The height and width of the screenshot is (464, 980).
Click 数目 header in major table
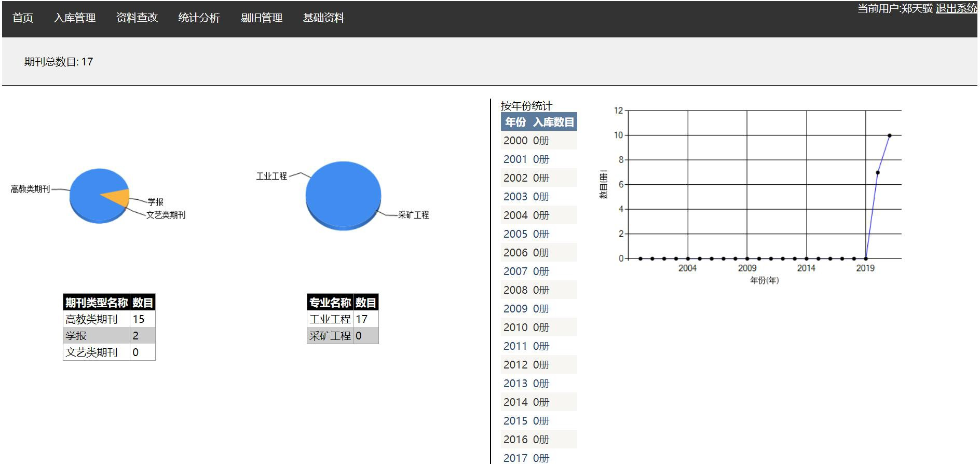click(x=366, y=303)
